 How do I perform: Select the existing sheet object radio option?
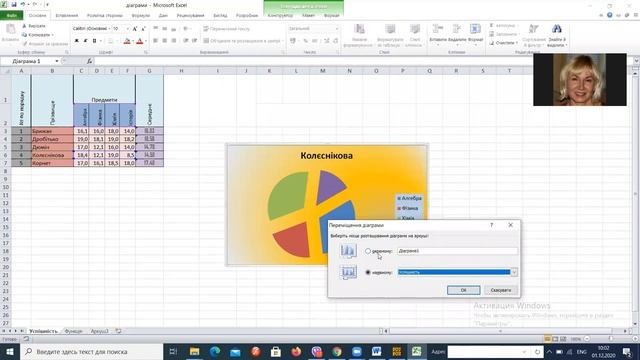click(x=368, y=272)
